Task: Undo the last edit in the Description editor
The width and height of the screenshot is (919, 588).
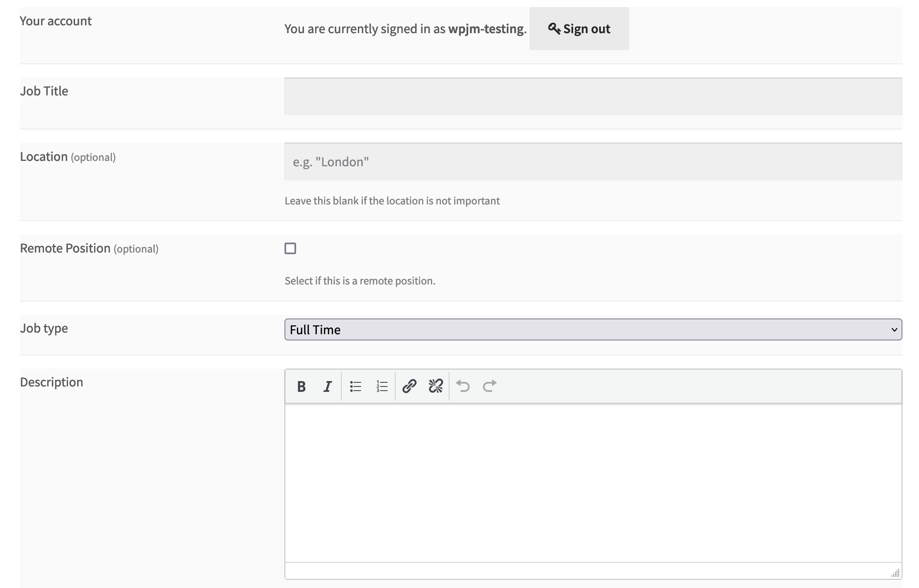Action: coord(463,386)
